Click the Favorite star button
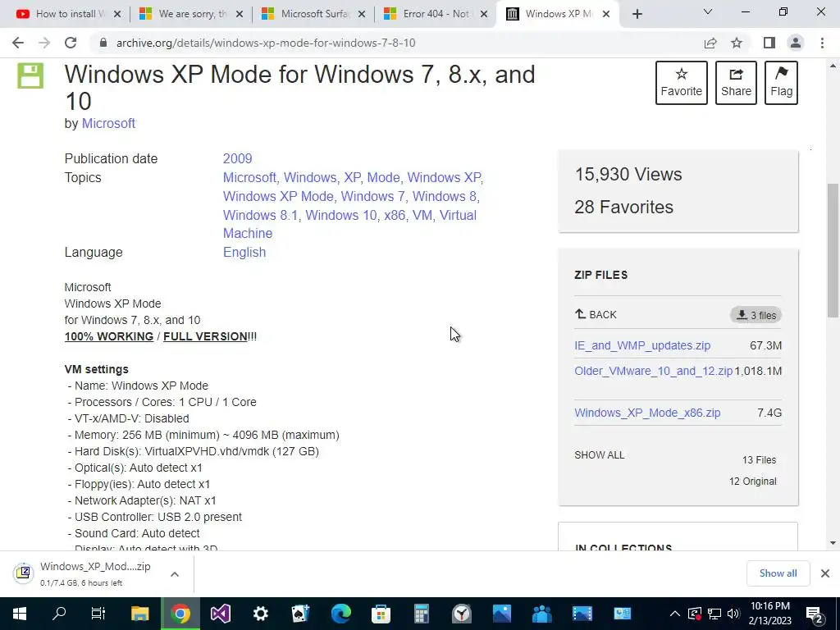This screenshot has height=630, width=840. pyautogui.click(x=682, y=83)
